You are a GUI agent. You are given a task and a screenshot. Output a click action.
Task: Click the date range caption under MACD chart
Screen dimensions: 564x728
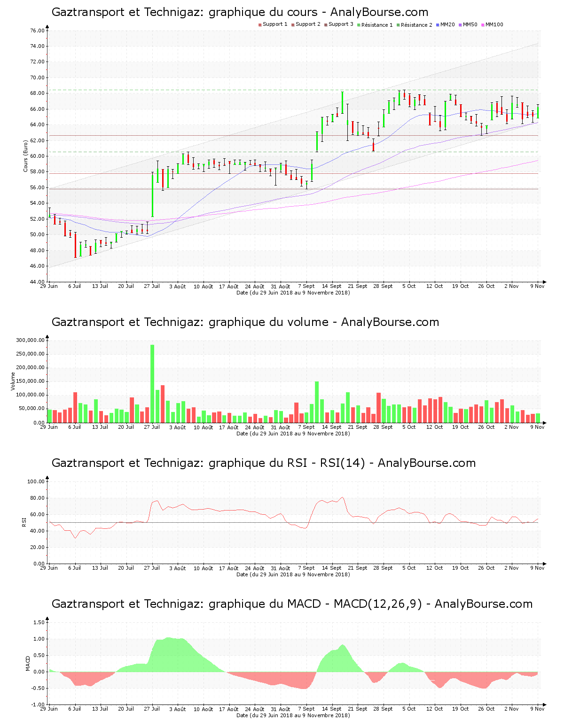pos(293,715)
